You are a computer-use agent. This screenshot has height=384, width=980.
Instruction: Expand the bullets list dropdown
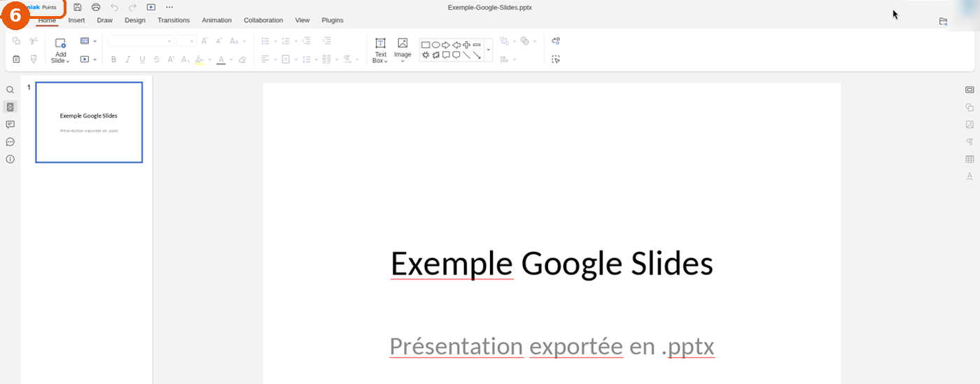click(276, 41)
